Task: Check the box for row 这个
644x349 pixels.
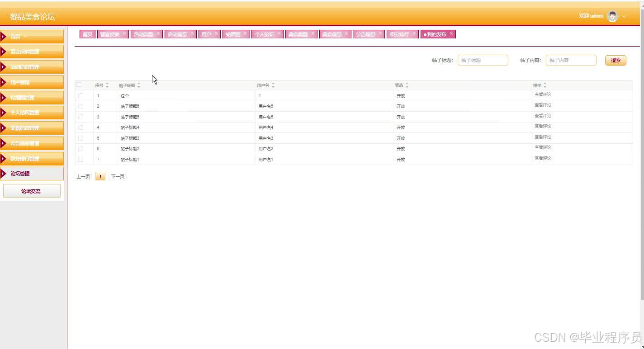Action: (x=81, y=96)
